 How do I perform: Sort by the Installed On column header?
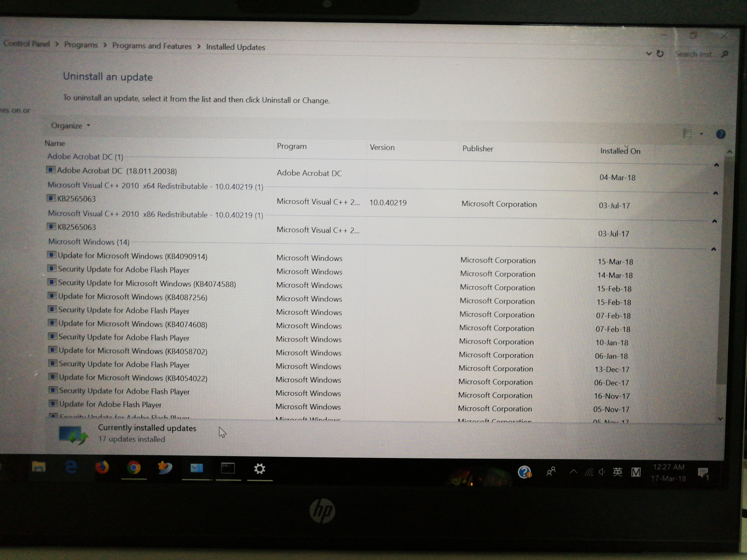tap(620, 151)
